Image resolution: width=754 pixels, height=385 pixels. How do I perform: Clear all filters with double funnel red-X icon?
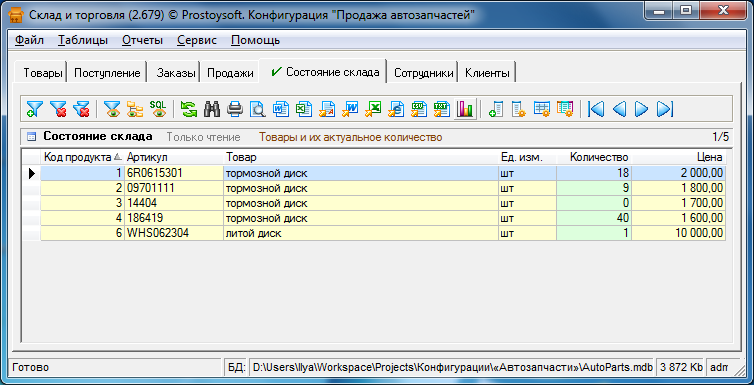coord(81,109)
